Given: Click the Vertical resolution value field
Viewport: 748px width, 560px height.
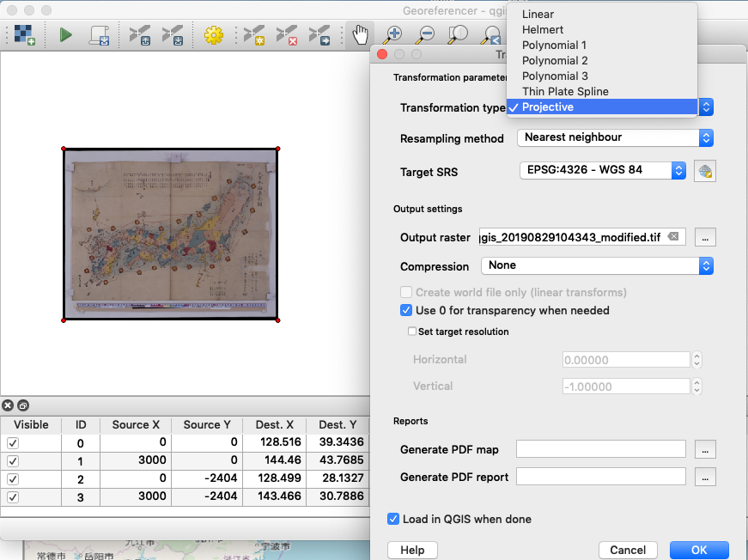Looking at the screenshot, I should [x=626, y=387].
